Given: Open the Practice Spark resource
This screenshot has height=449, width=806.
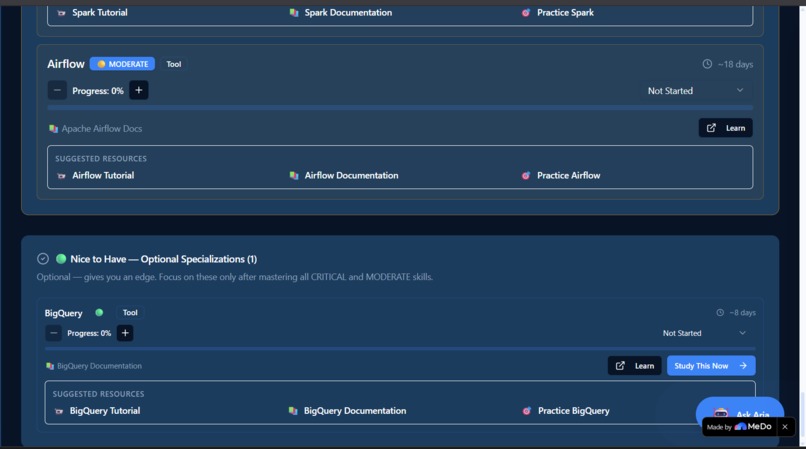Looking at the screenshot, I should click(565, 12).
